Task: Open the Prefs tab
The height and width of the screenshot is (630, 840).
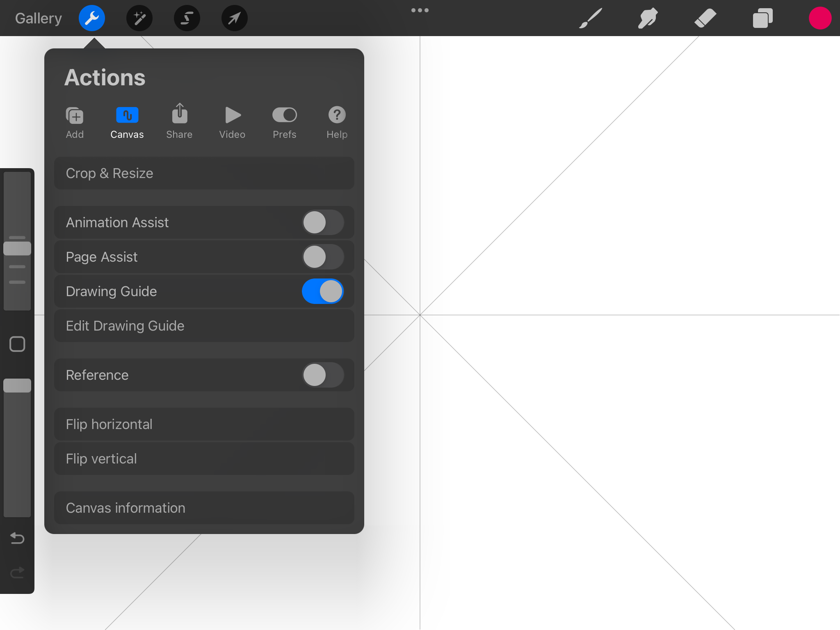Action: coord(284,122)
